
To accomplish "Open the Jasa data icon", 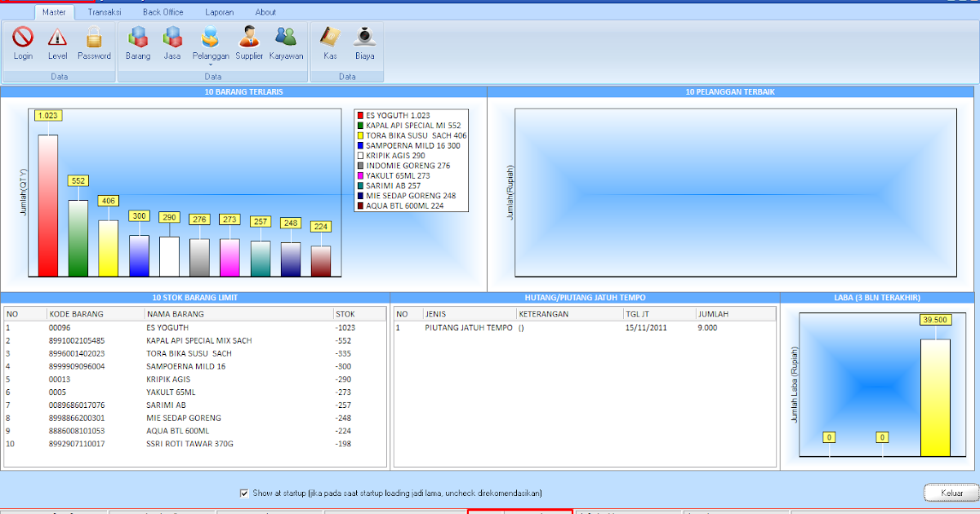I will tap(172, 43).
